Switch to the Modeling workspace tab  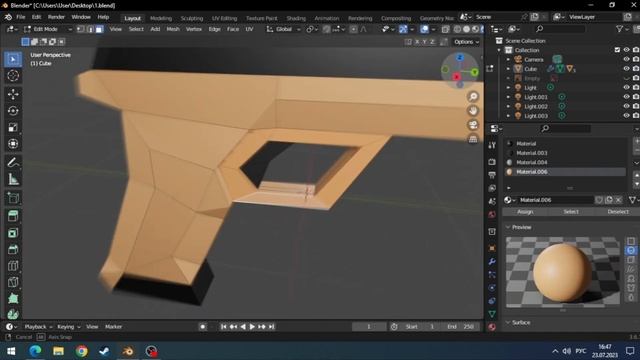pyautogui.click(x=161, y=18)
